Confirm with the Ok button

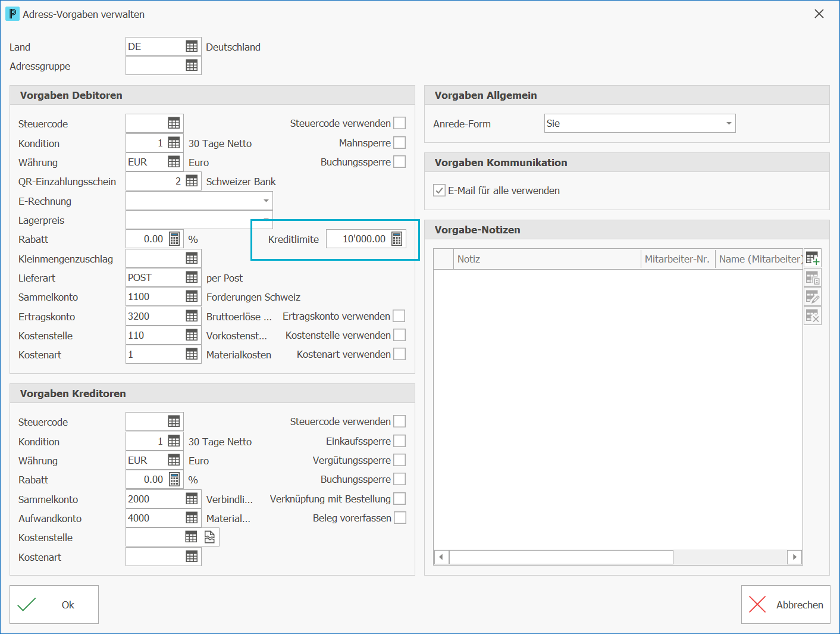(54, 604)
